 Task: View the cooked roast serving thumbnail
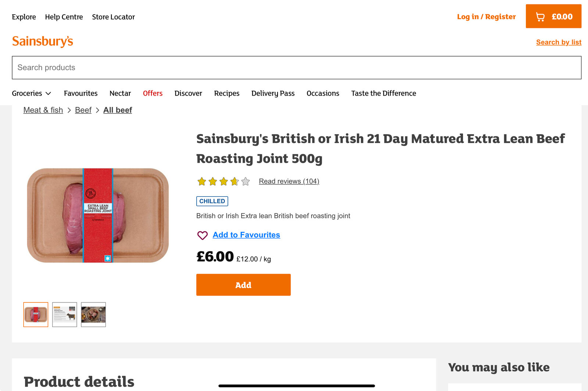pos(93,315)
